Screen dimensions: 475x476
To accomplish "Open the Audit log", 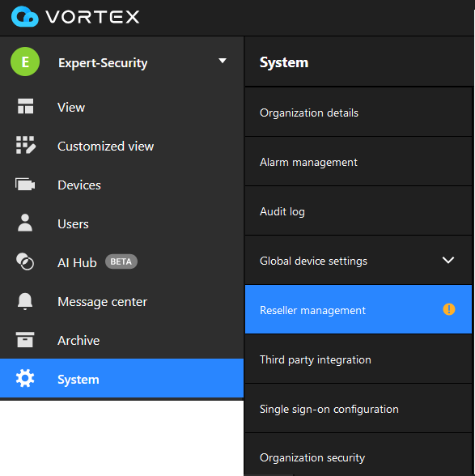I will (358, 211).
